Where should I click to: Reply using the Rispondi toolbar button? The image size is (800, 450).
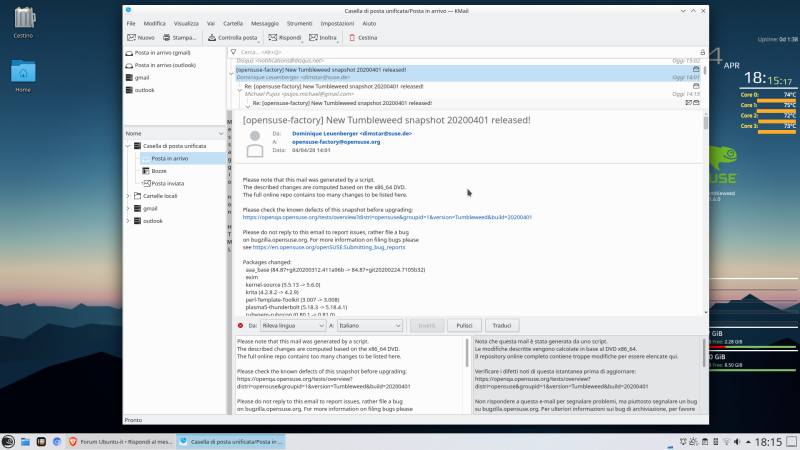coord(285,38)
